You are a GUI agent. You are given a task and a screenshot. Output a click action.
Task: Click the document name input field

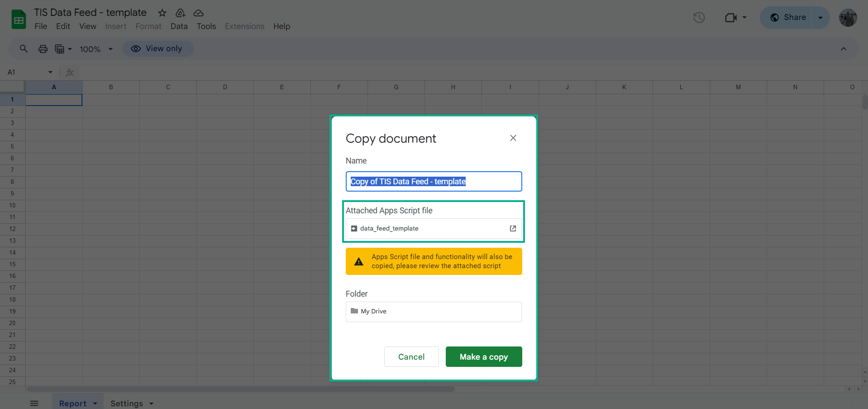point(433,182)
